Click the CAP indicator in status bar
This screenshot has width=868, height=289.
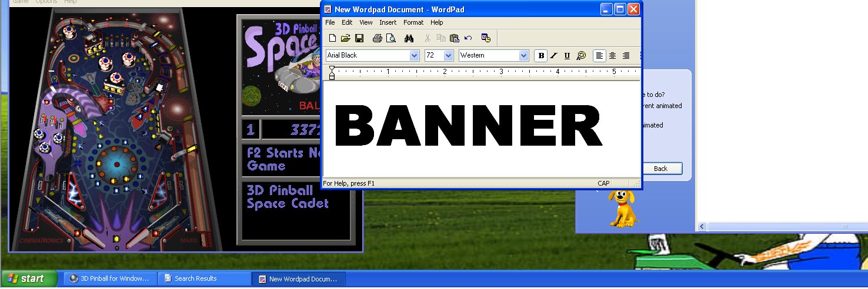(x=603, y=183)
